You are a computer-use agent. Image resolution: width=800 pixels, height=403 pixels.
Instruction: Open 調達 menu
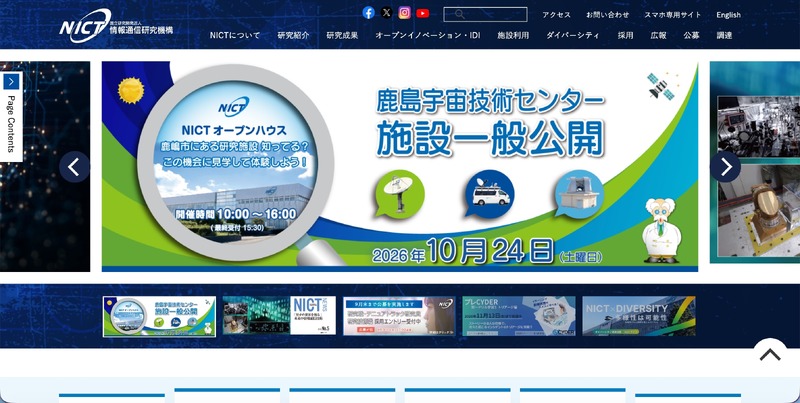[724, 35]
